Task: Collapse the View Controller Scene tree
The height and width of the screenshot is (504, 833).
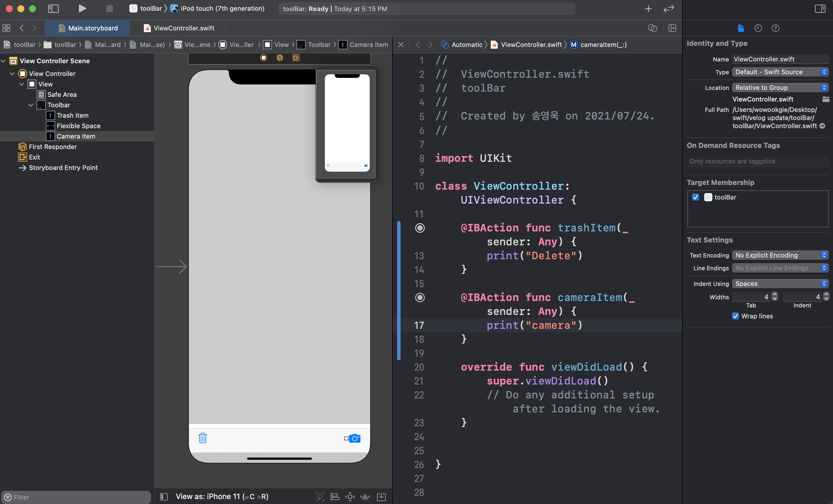Action: [3, 61]
